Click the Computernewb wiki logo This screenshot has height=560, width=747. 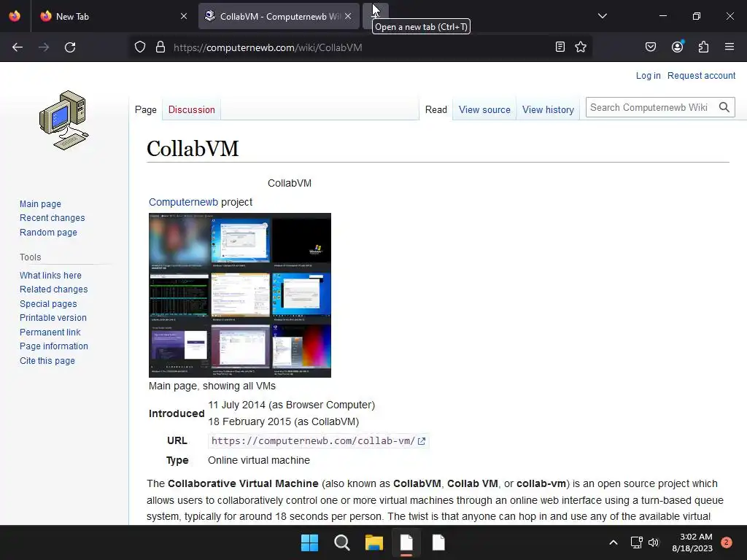click(x=64, y=120)
